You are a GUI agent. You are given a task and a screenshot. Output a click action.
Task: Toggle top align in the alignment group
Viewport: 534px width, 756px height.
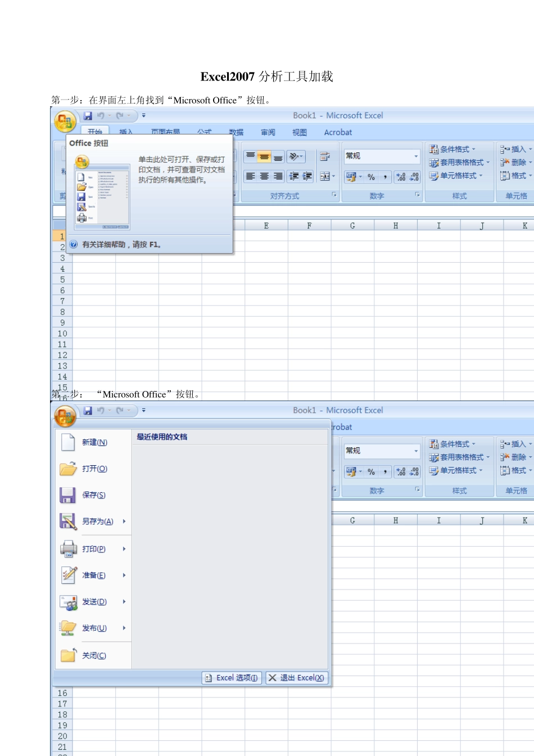click(250, 157)
